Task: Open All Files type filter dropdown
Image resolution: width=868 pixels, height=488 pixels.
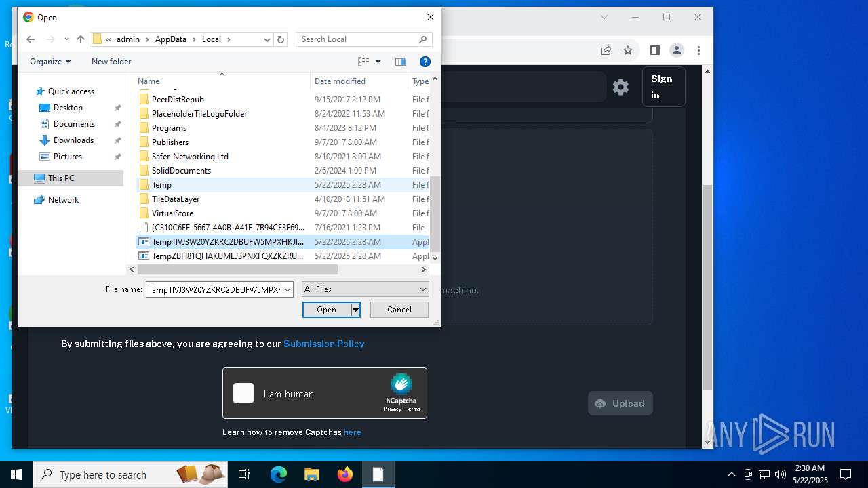Action: pyautogui.click(x=366, y=289)
